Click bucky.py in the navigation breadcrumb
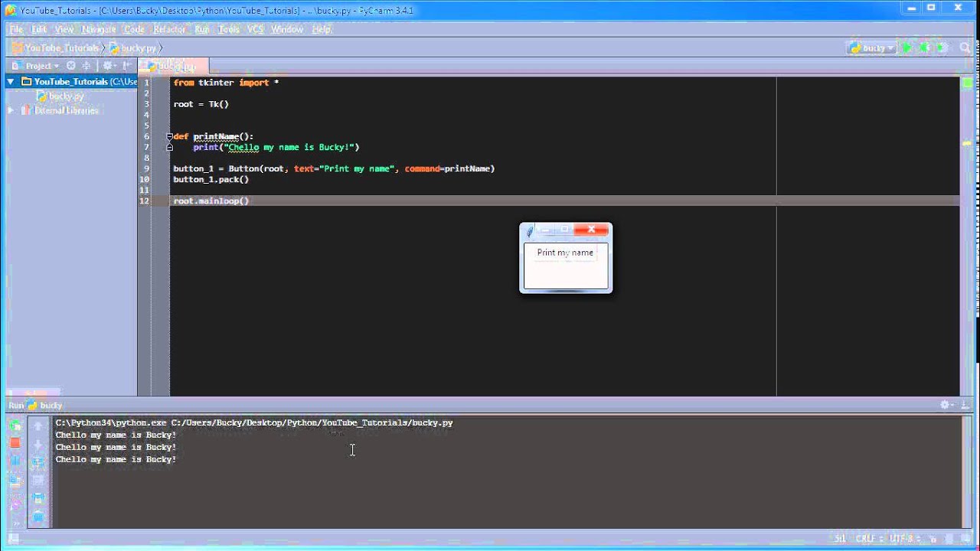Image resolution: width=980 pixels, height=551 pixels. 132,47
